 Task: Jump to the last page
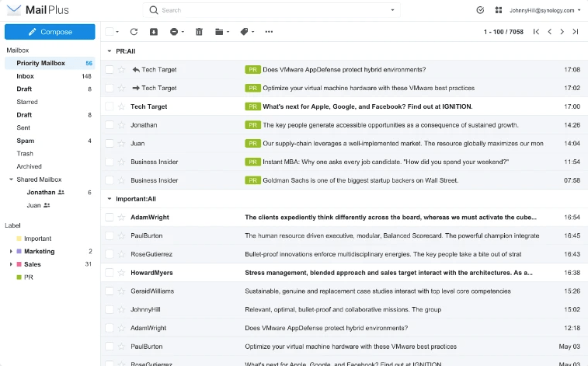click(576, 32)
